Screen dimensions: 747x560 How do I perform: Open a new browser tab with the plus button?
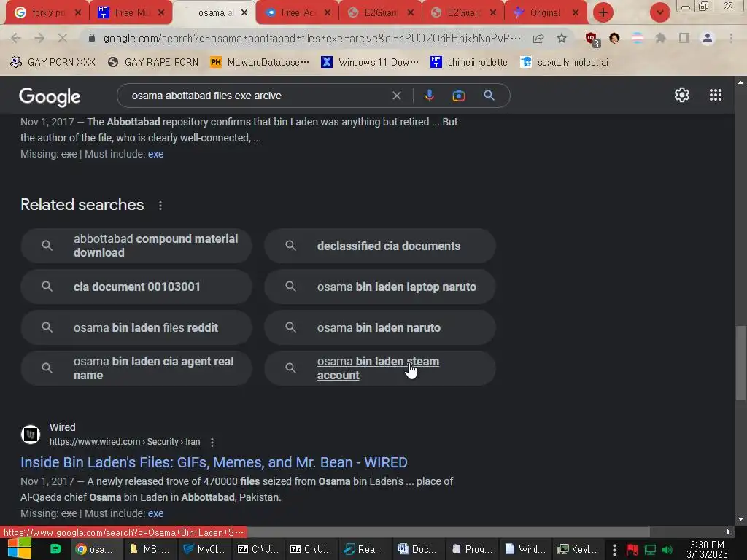(x=603, y=12)
